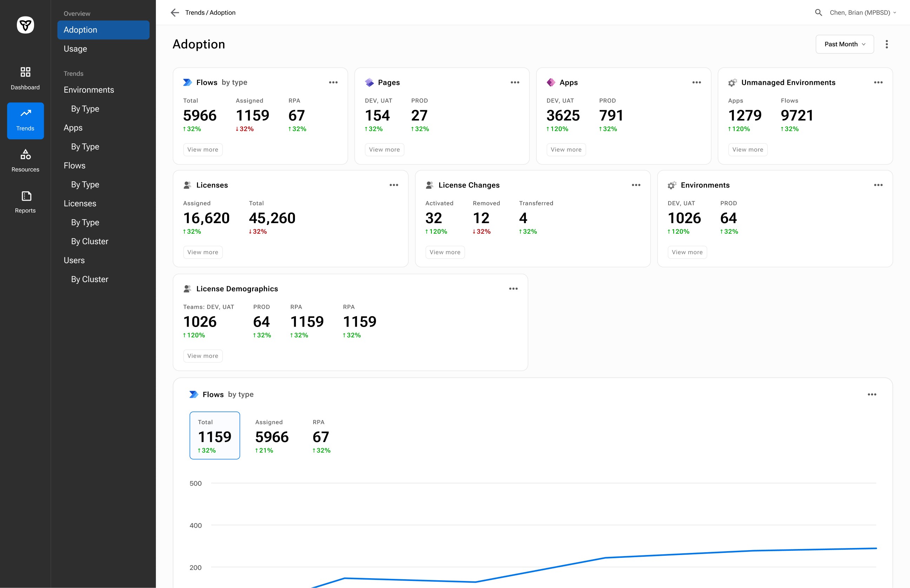The image size is (910, 588).
Task: Go back with the left arrow icon
Action: pyautogui.click(x=174, y=13)
